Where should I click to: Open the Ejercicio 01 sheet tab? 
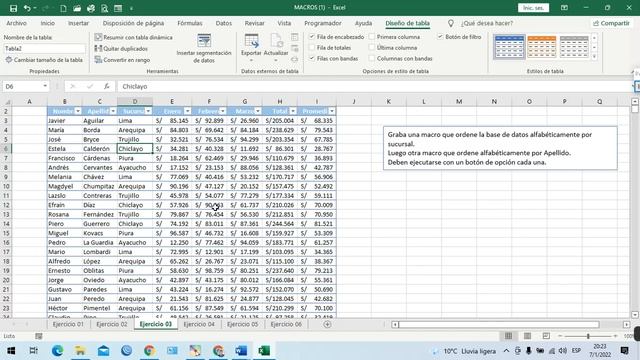click(68, 324)
